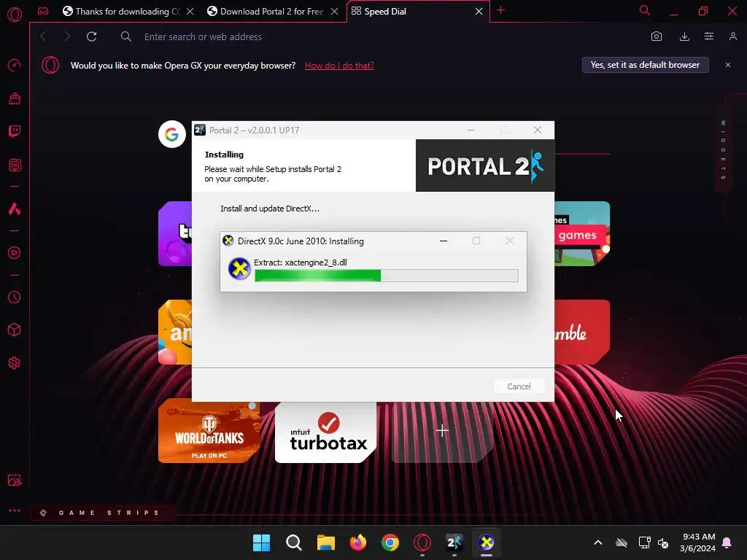This screenshot has width=747, height=560.
Task: Open the taskbar clock and date
Action: click(x=698, y=542)
